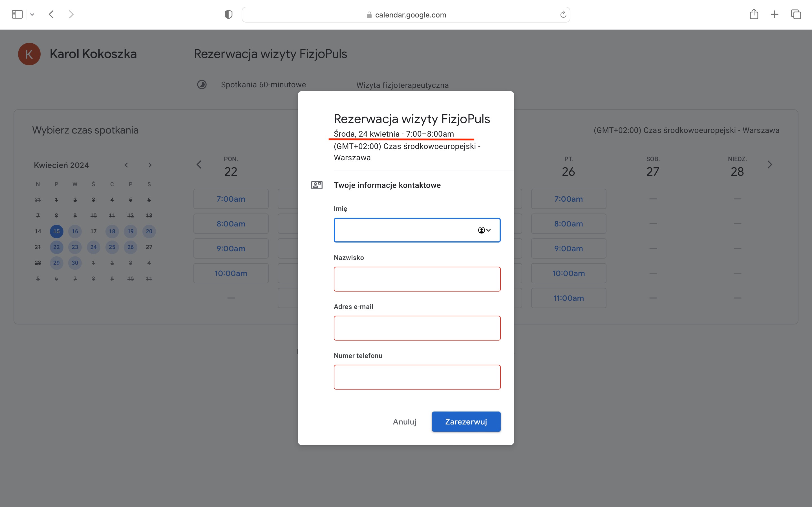Focus the Adres e-mail field
Viewport: 812px width, 507px height.
[x=417, y=328]
